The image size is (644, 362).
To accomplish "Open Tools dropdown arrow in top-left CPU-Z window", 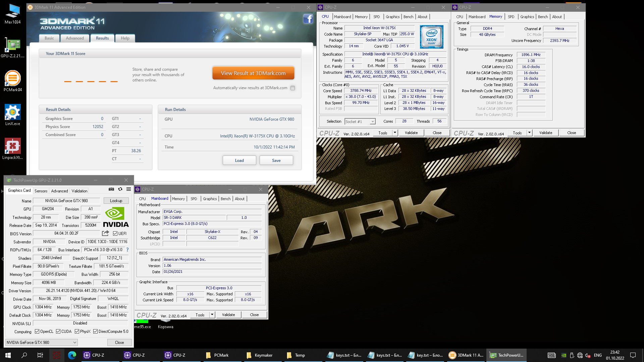I will click(x=395, y=133).
